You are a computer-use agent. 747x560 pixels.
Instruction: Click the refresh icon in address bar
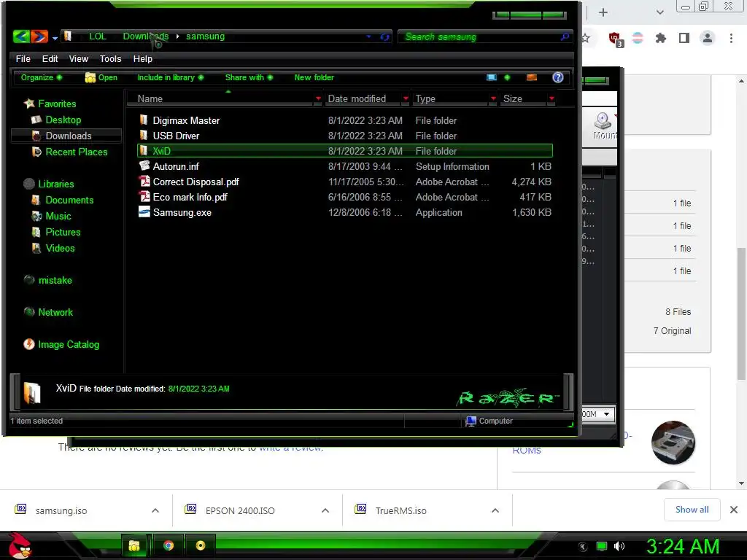[x=385, y=36]
